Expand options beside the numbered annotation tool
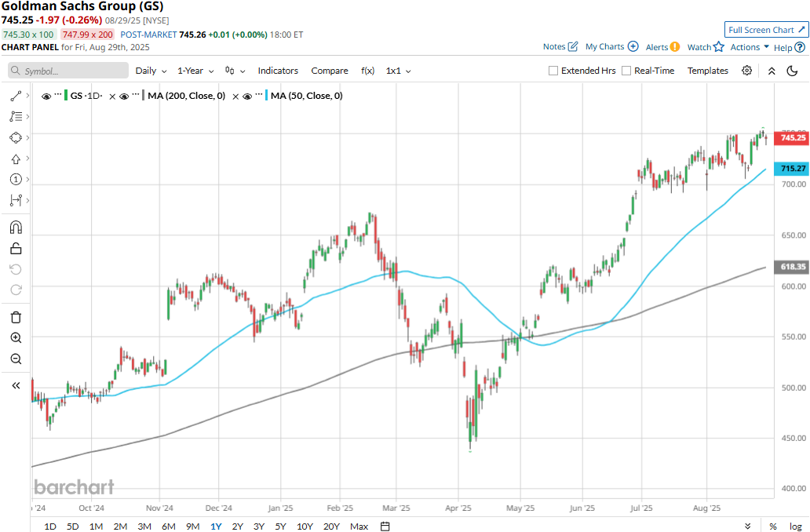 (27, 179)
